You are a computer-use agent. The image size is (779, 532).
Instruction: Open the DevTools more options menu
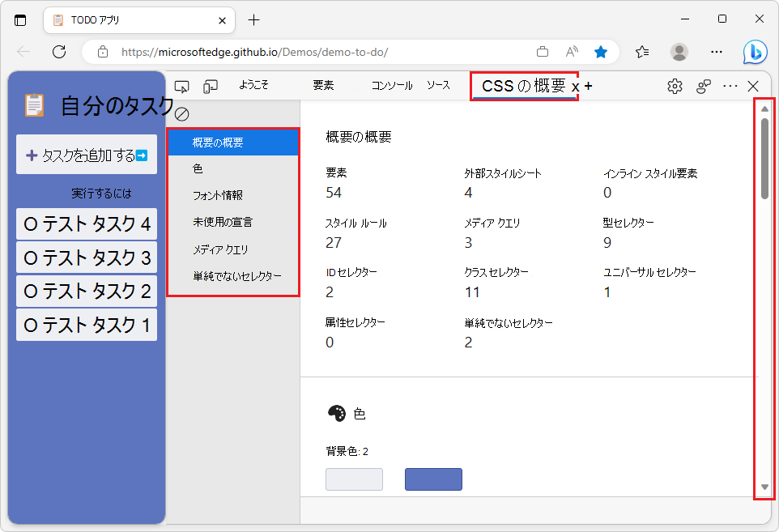[730, 85]
